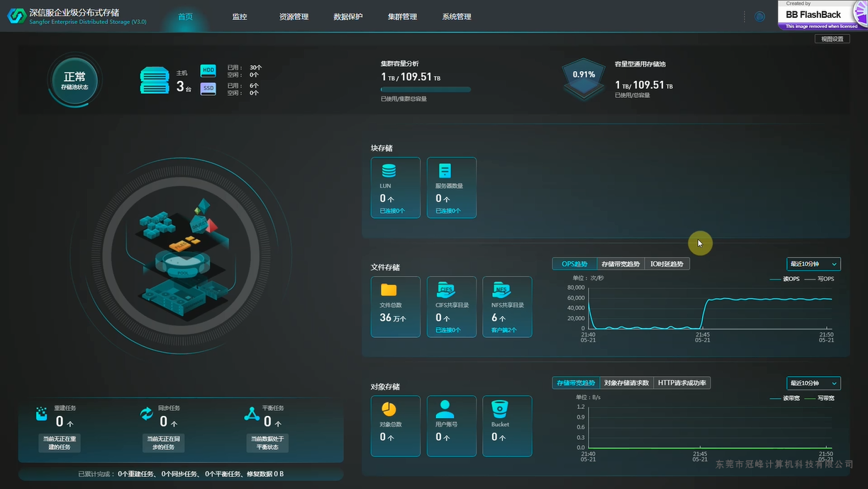The height and width of the screenshot is (489, 868).
Task: Click the 集群容量分析 usage progress bar
Action: point(425,89)
